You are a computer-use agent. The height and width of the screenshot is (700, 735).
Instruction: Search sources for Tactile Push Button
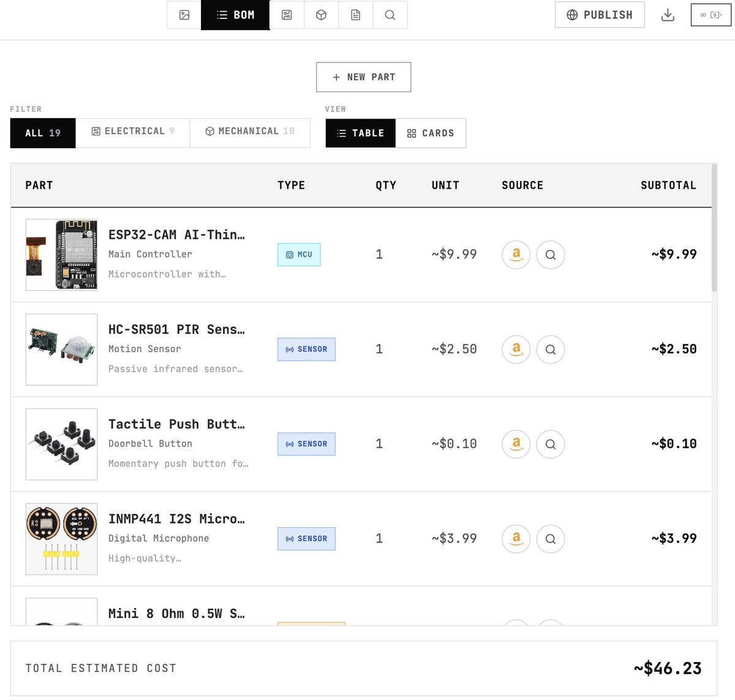coord(551,444)
